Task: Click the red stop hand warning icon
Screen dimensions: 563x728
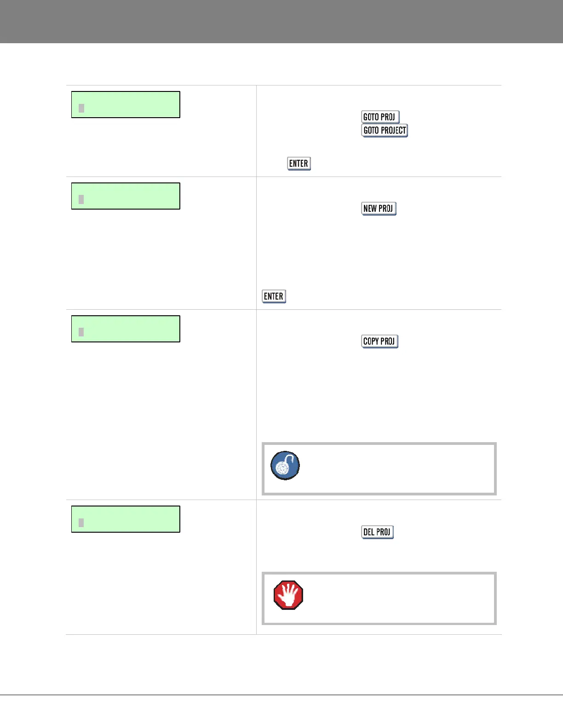Action: coord(288,595)
